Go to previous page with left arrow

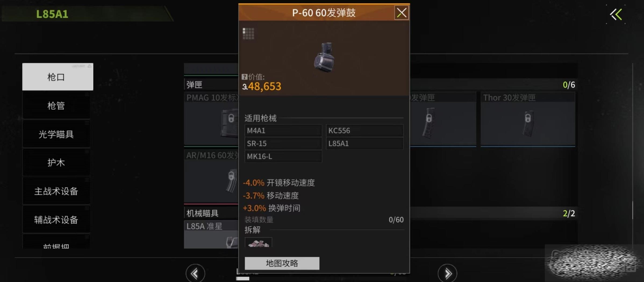195,273
